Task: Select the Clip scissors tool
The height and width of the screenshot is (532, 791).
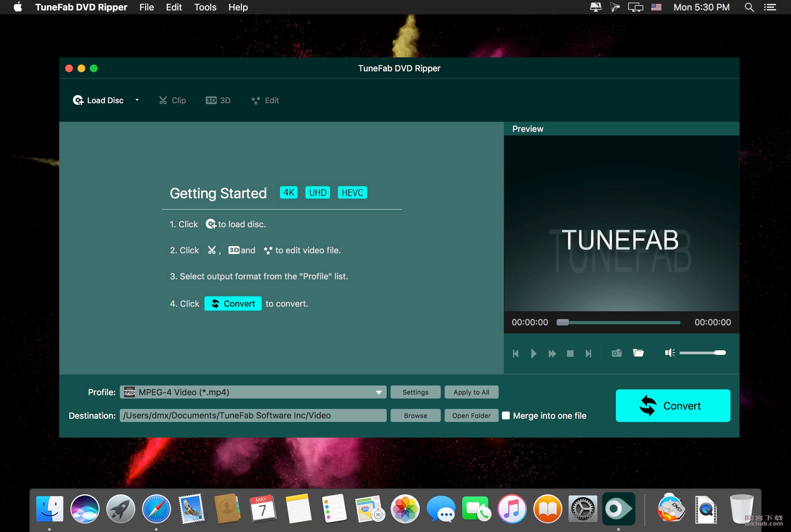Action: tap(172, 100)
